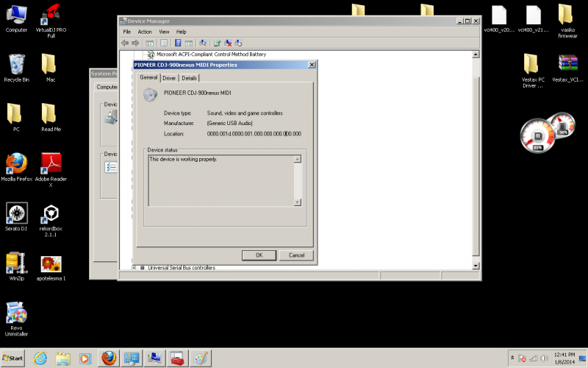Select the Serato DJ desktop shortcut
588x368 pixels.
click(x=16, y=216)
